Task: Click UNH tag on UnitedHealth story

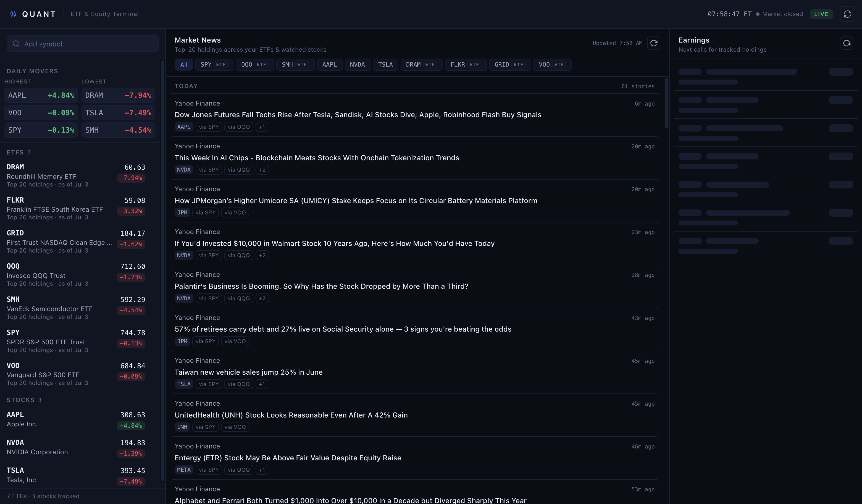Action: (x=182, y=427)
